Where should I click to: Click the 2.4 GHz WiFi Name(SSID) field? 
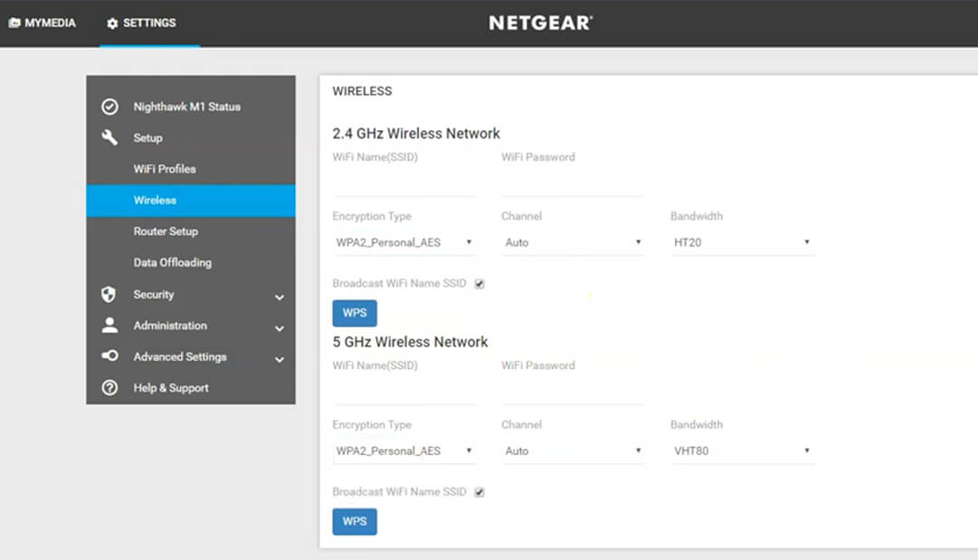click(404, 184)
